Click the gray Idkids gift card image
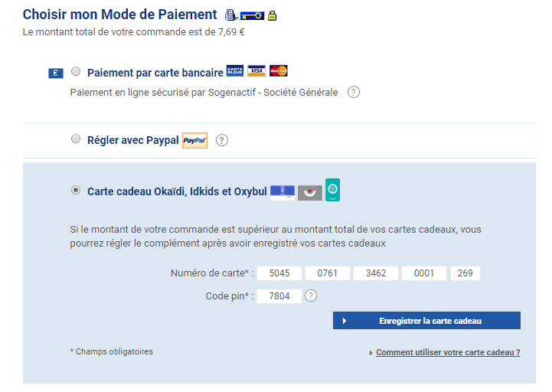The image size is (552, 392). (310, 193)
